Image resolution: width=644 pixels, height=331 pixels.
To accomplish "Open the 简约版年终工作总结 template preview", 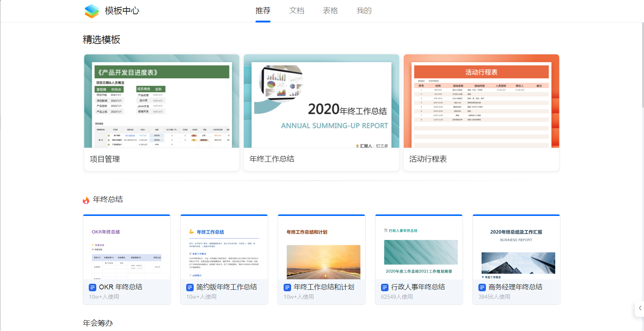I will point(224,248).
